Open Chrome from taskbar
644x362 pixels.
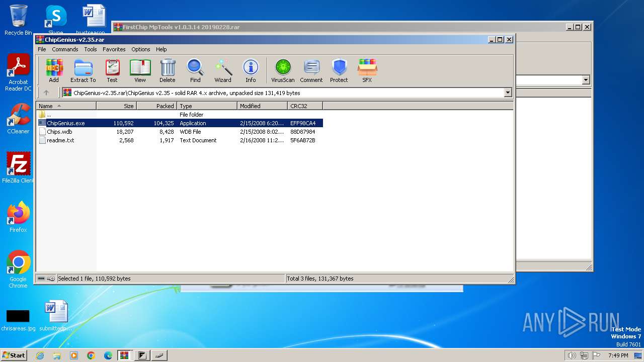pyautogui.click(x=91, y=355)
